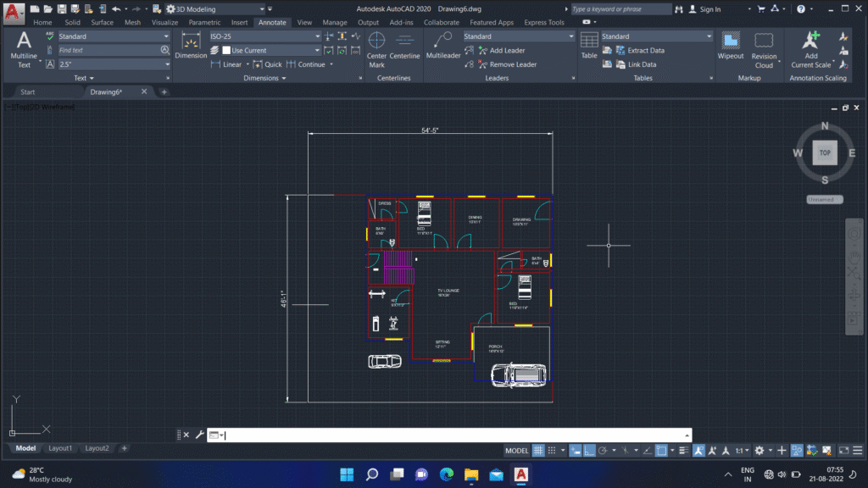
Task: Click the Clean Screen status icon
Action: pyautogui.click(x=843, y=451)
